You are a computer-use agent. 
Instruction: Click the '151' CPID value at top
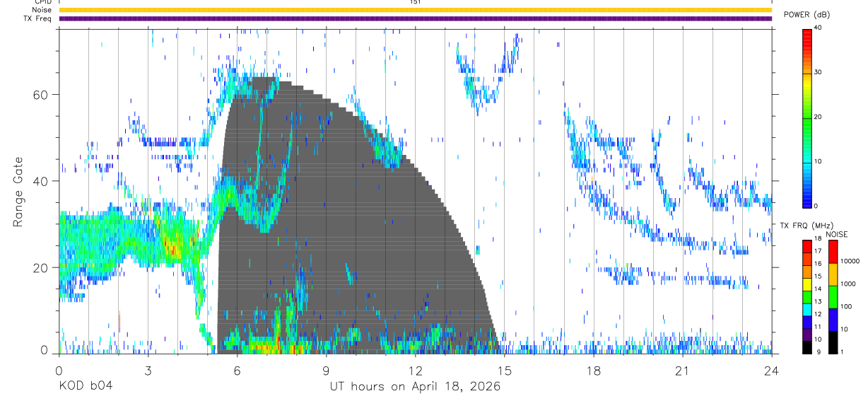click(416, 2)
